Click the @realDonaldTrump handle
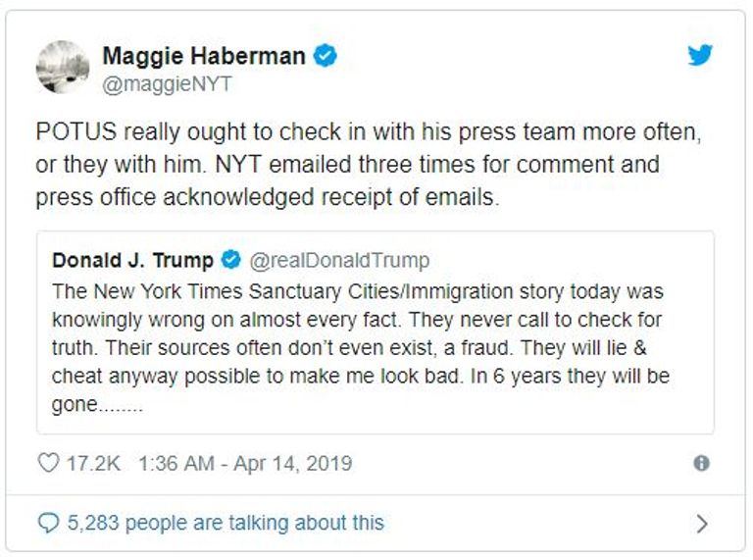Viewport: 753px width, 560px height. (339, 260)
